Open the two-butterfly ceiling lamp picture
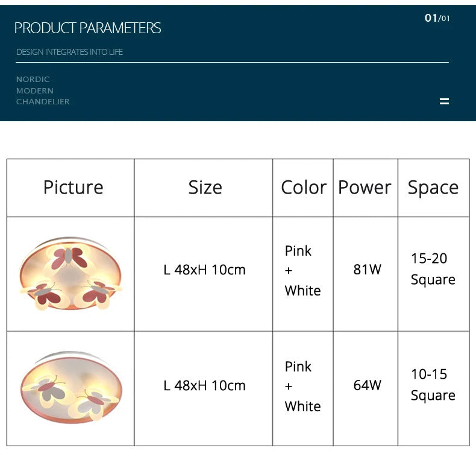Image resolution: width=476 pixels, height=474 pixels. point(70,389)
